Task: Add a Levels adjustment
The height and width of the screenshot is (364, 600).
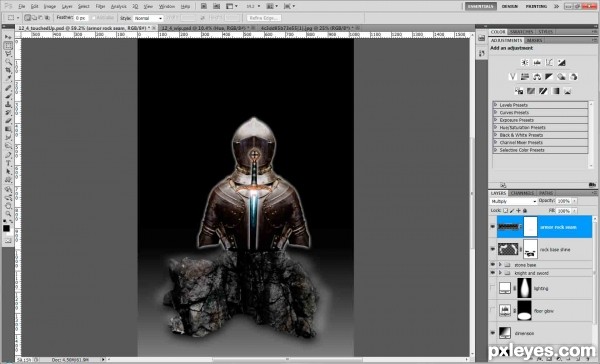Action: pyautogui.click(x=537, y=62)
